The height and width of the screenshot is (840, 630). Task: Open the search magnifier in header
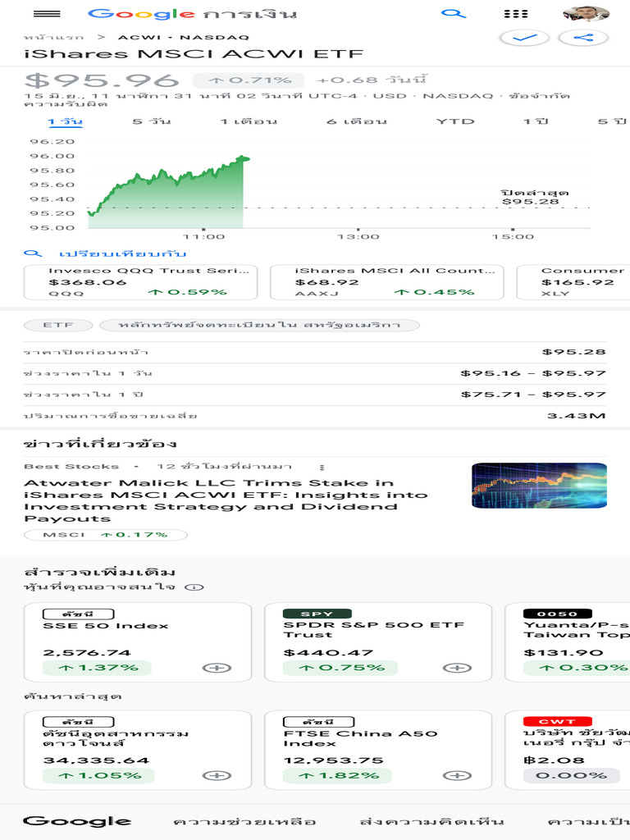click(x=453, y=13)
